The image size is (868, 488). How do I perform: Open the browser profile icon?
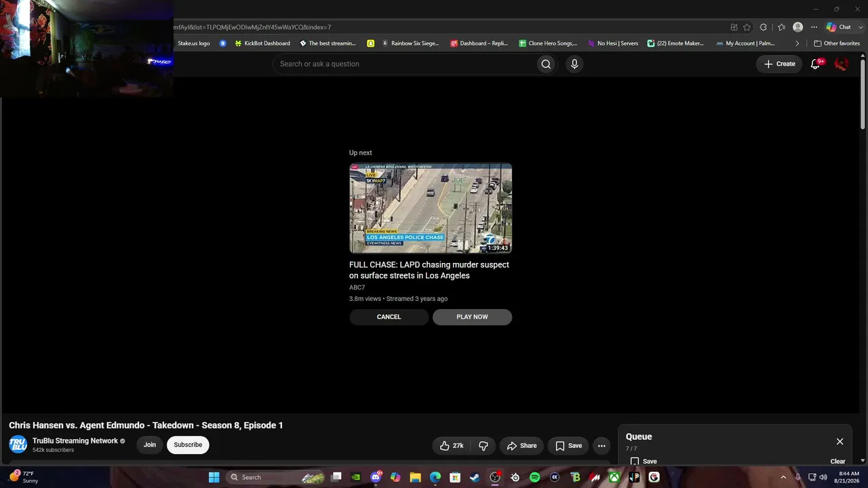click(798, 27)
